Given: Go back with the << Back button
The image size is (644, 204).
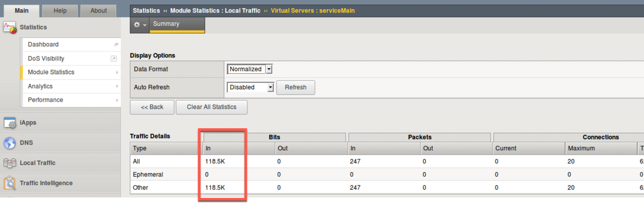Looking at the screenshot, I should [152, 107].
